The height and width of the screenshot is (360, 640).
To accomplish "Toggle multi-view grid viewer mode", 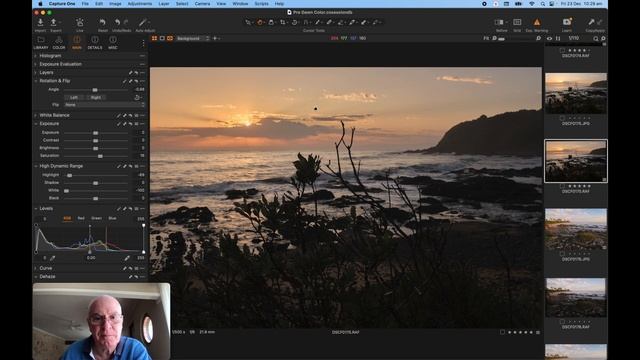I will (154, 38).
